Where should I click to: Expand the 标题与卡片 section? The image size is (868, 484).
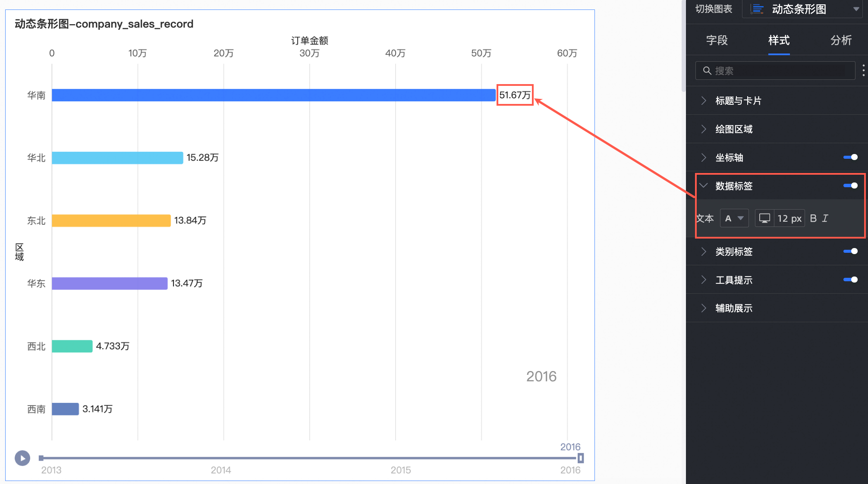click(738, 101)
